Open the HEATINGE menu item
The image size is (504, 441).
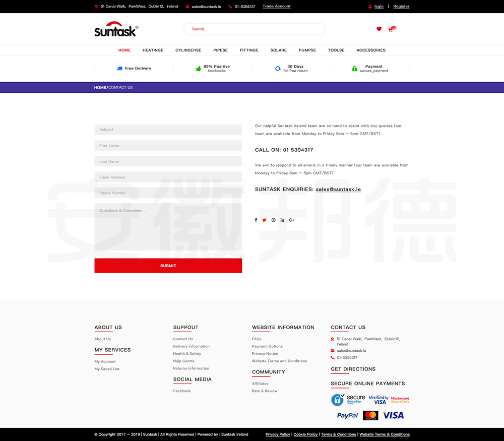click(153, 50)
